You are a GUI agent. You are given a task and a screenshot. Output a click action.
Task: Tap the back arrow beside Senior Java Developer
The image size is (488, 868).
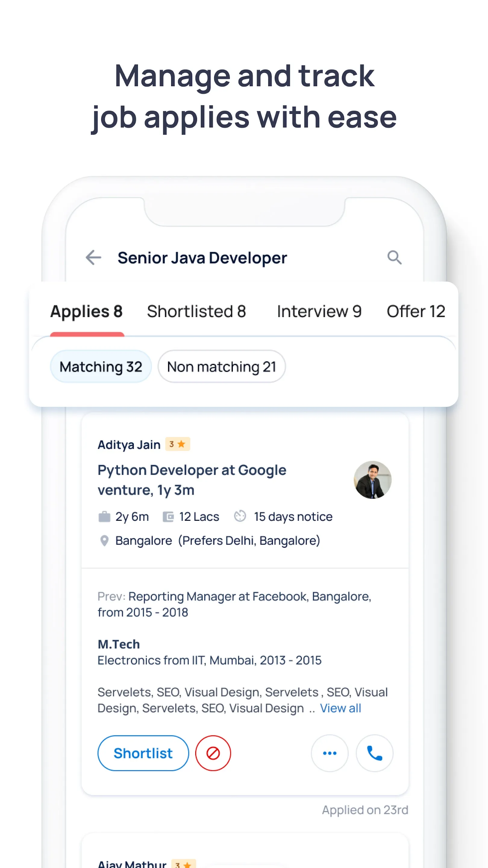pyautogui.click(x=93, y=258)
